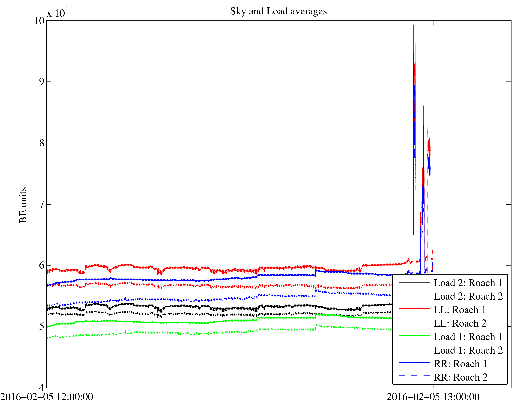Viewport: 518px width, 420px height.
Task: Select 'Load 2: Roach 1' legend entry
Action: (x=468, y=283)
